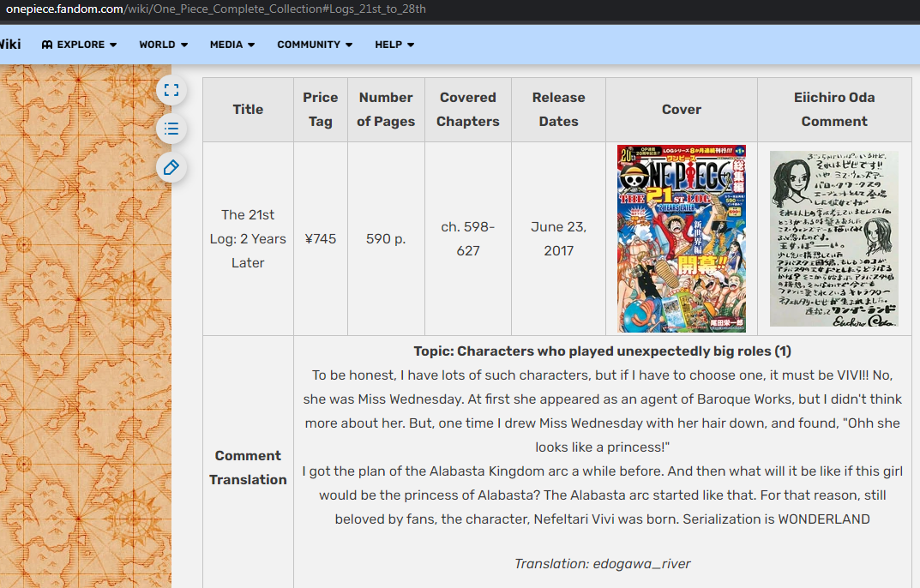
Task: Expand the COMMUNITY menu
Action: (315, 45)
